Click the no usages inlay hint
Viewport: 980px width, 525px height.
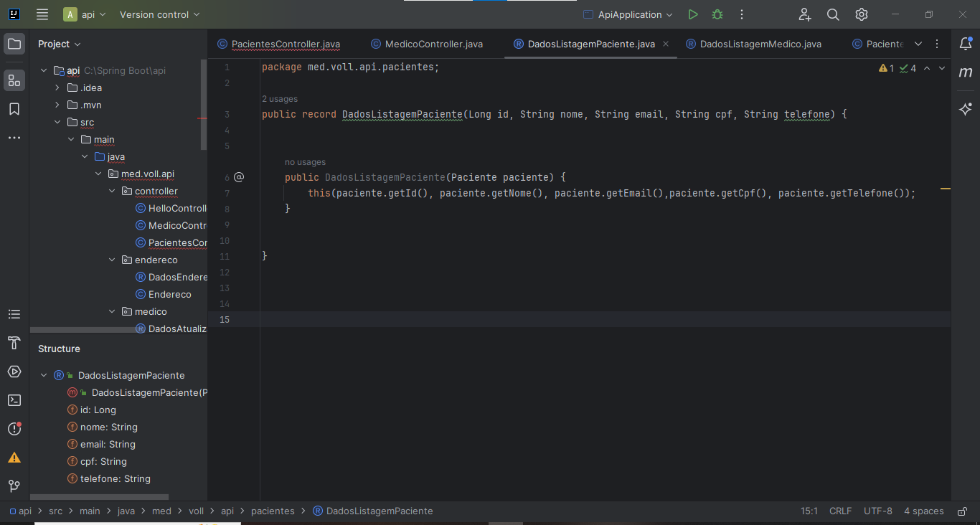click(x=305, y=162)
